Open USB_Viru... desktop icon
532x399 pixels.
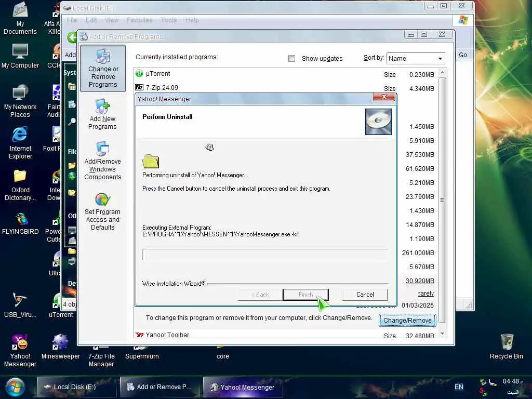(20, 304)
